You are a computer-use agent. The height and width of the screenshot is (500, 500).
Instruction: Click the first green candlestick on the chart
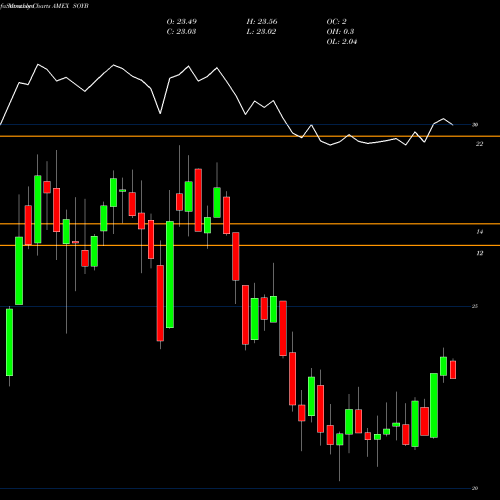point(9,342)
